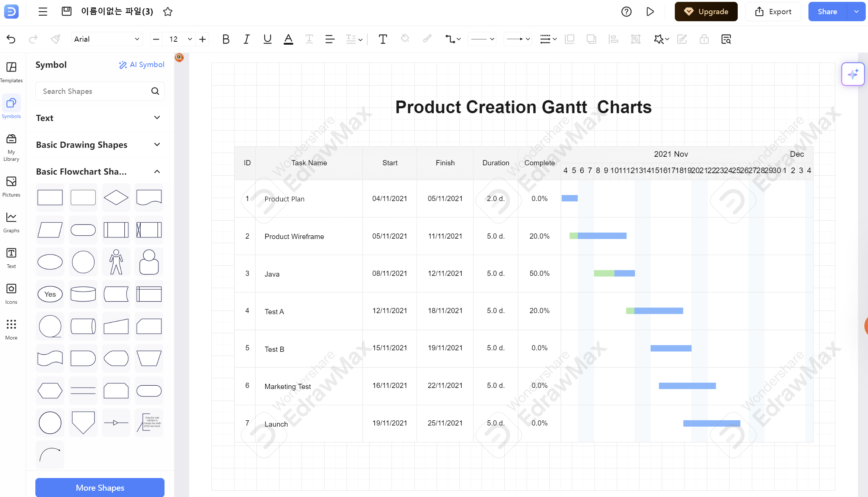Click the Search Shapes input field
868x497 pixels.
tap(100, 91)
